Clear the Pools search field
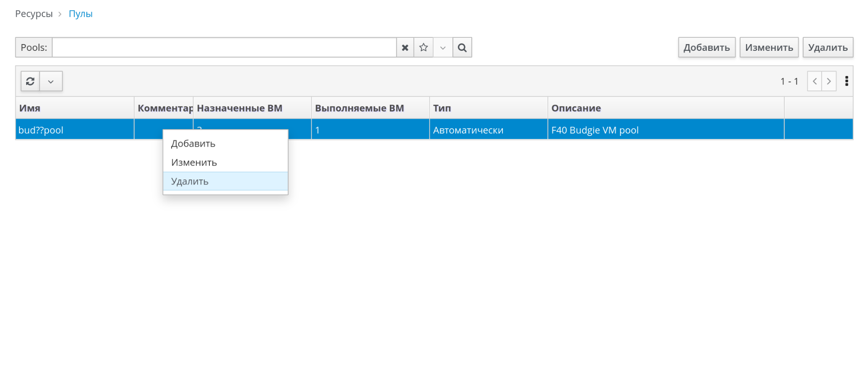Image resolution: width=868 pixels, height=386 pixels. [x=405, y=48]
